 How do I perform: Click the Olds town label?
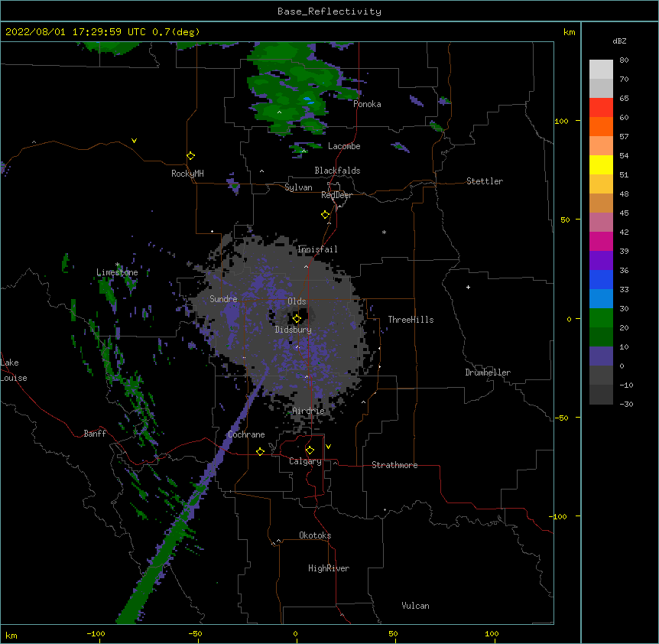tap(297, 301)
